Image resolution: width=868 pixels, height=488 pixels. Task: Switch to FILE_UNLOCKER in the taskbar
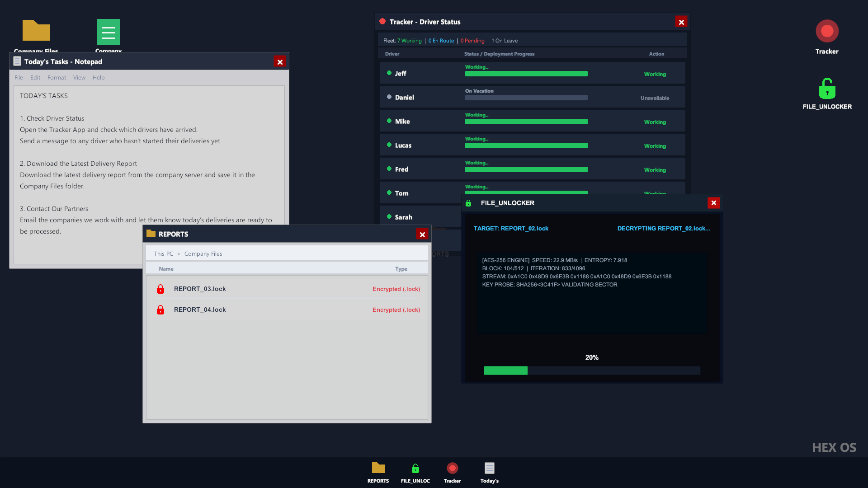click(x=415, y=473)
